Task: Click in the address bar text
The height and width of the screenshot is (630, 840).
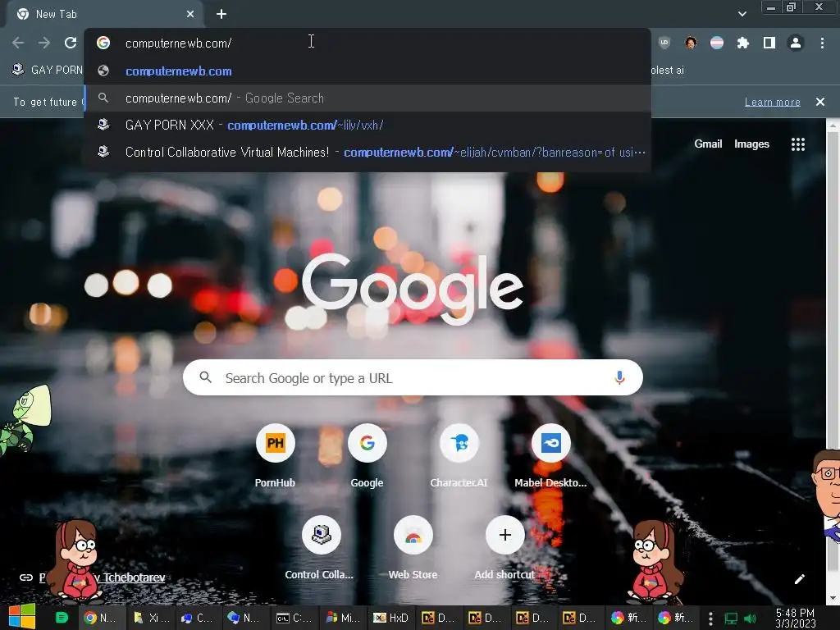Action: pyautogui.click(x=178, y=43)
